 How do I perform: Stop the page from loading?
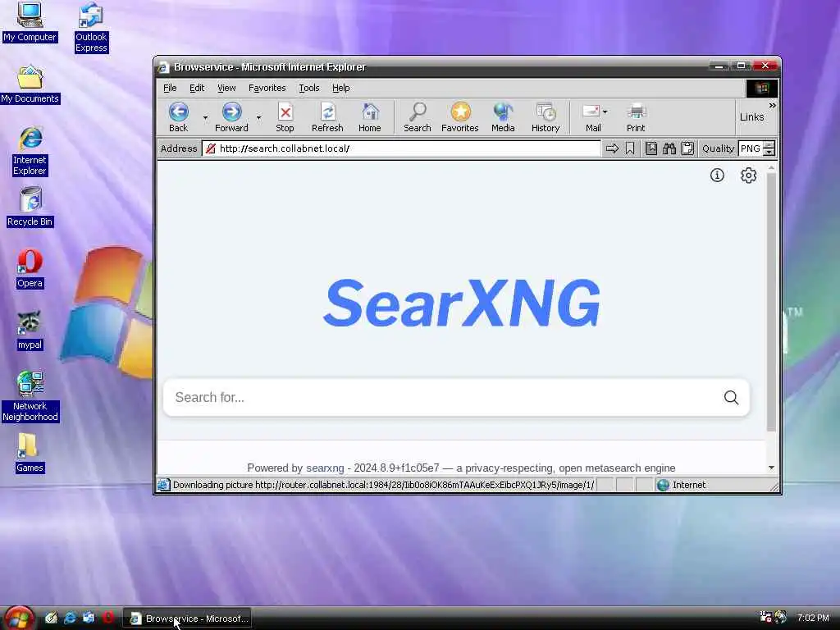285,117
